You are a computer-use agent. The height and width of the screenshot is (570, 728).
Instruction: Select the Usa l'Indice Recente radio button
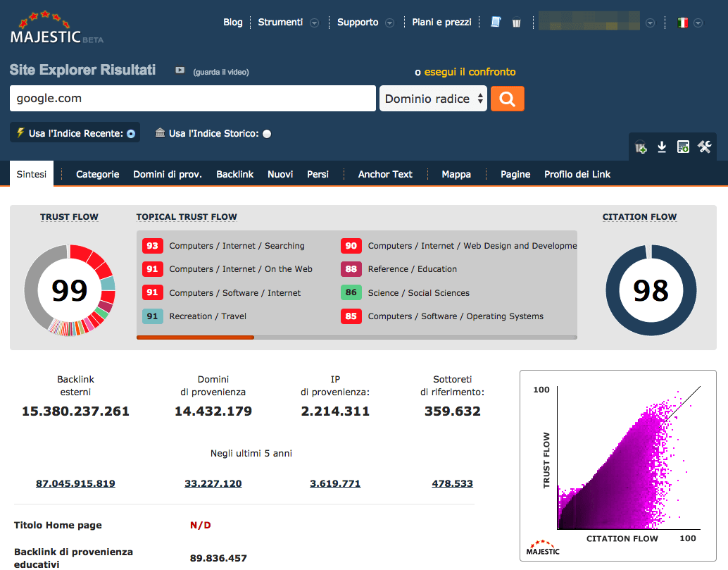pos(131,134)
